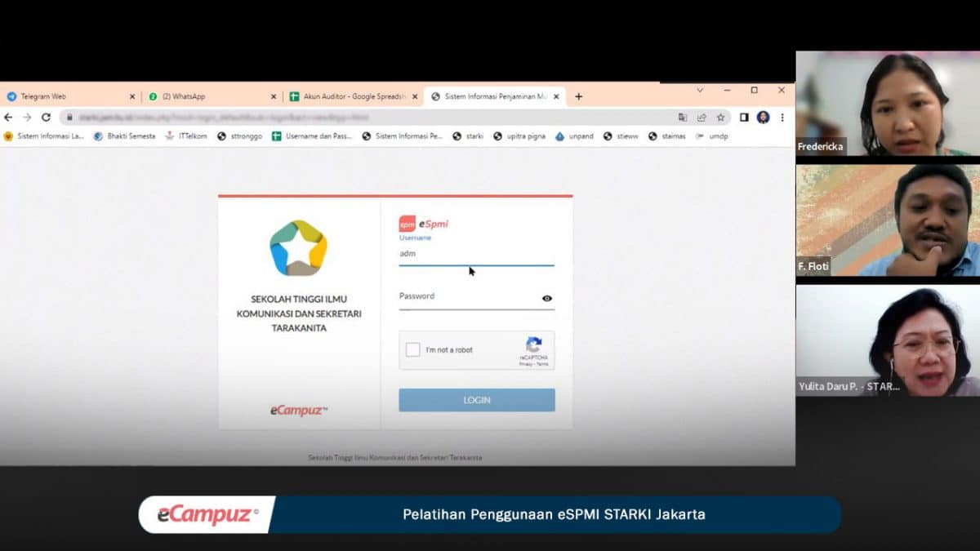
Task: Click the reCAPTCHA logo
Action: pyautogui.click(x=534, y=344)
